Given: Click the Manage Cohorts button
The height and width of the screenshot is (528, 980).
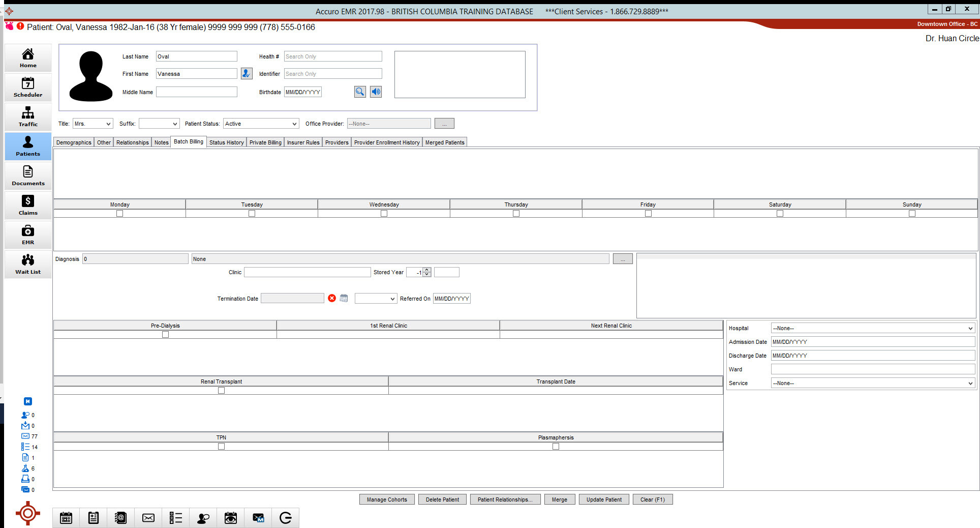Looking at the screenshot, I should (x=387, y=500).
